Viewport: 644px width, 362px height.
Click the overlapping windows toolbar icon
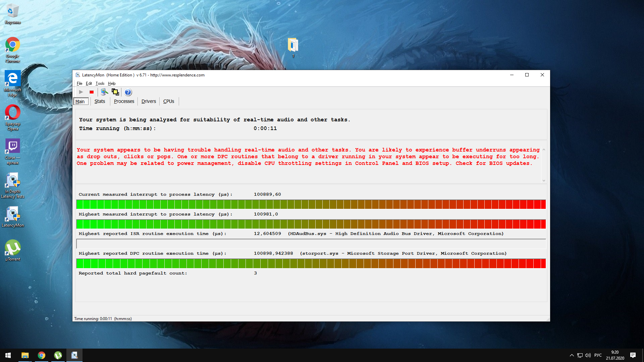115,92
